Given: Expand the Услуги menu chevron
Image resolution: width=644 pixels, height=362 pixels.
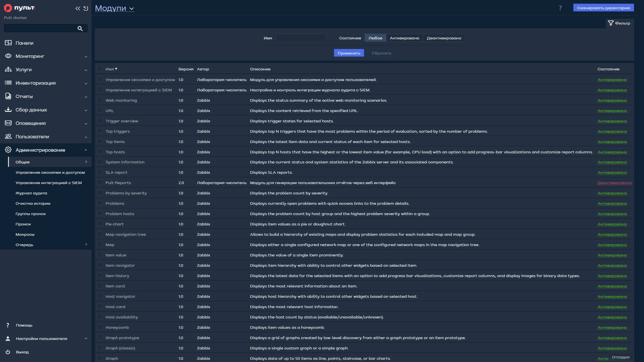Looking at the screenshot, I should 86,70.
